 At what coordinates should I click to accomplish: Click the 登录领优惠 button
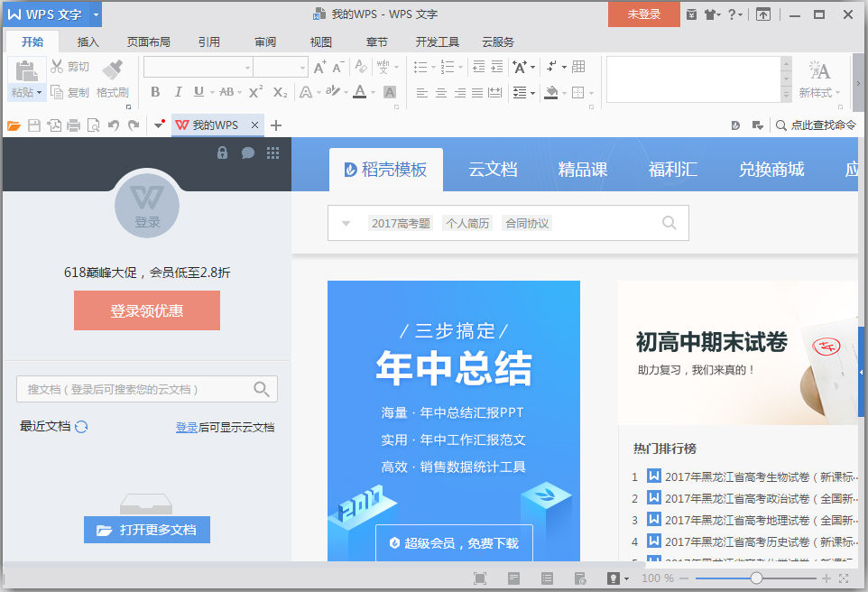[147, 310]
